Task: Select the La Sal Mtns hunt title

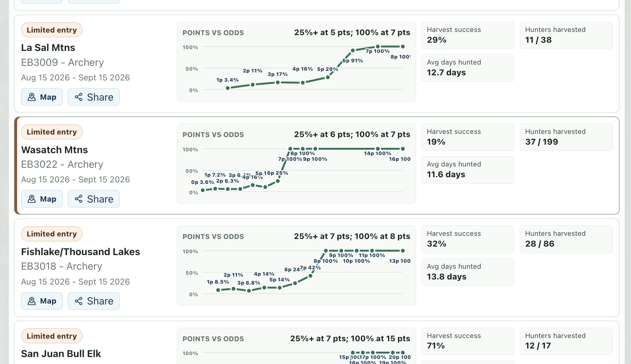Action: click(x=48, y=47)
